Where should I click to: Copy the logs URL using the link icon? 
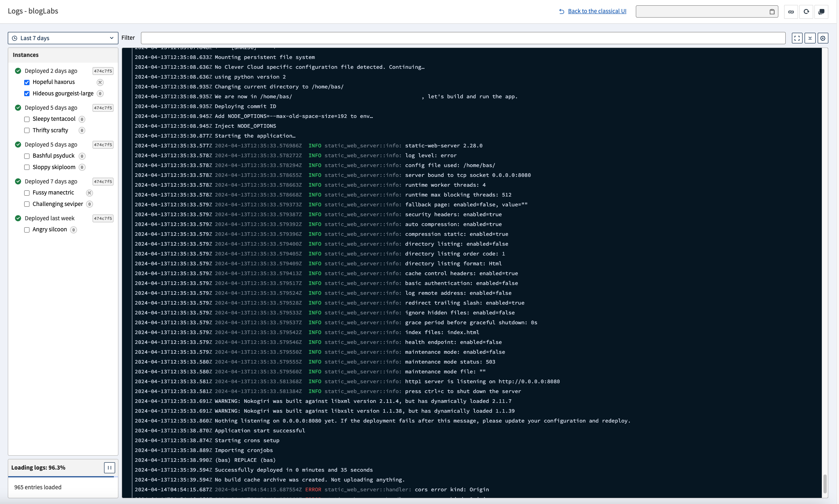click(x=791, y=11)
